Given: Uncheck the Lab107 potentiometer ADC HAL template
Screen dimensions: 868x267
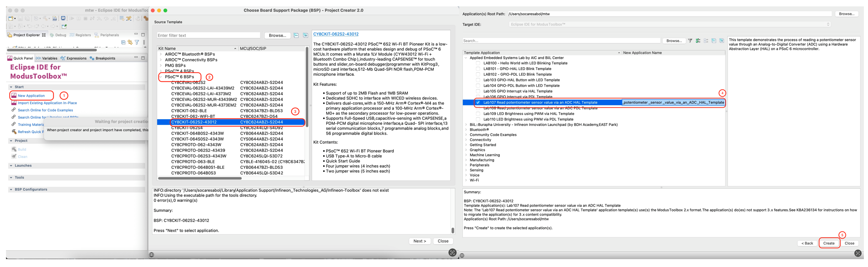Looking at the screenshot, I should pos(478,102).
